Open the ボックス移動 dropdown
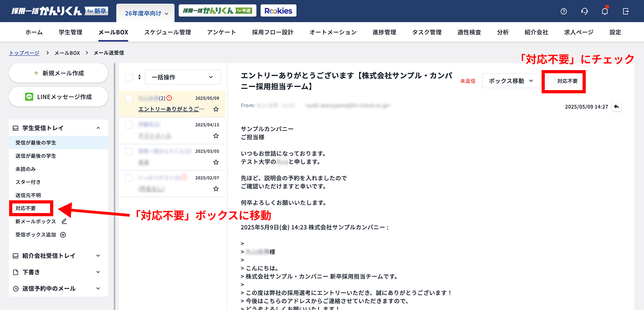 pos(511,80)
